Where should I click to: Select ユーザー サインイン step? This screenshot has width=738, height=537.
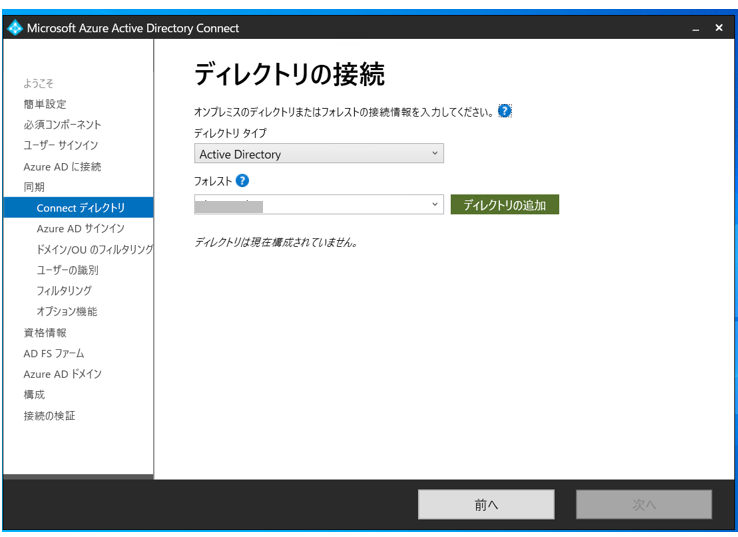click(61, 145)
